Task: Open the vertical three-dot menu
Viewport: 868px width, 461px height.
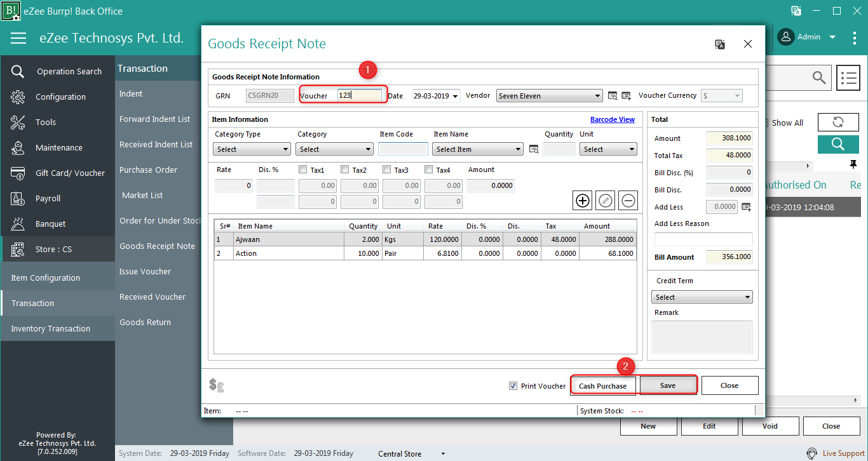Action: click(x=855, y=37)
